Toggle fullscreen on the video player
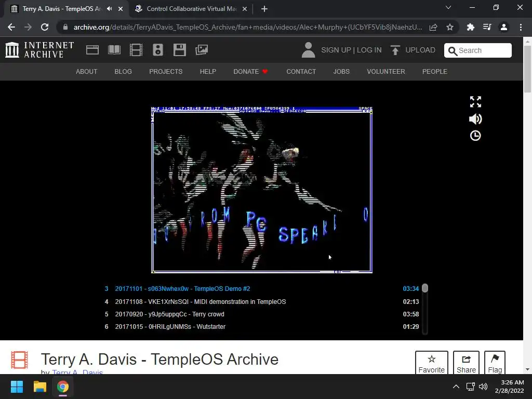This screenshot has width=532, height=399. (x=475, y=101)
